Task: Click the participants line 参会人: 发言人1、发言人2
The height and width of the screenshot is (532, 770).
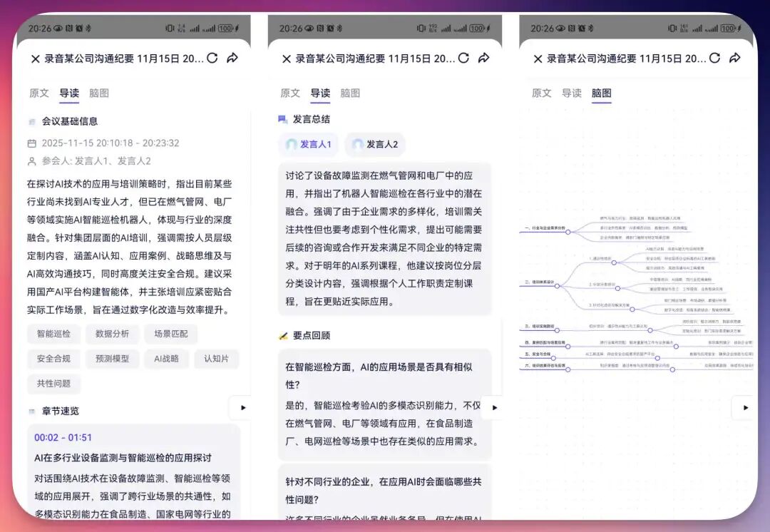Action: point(96,161)
